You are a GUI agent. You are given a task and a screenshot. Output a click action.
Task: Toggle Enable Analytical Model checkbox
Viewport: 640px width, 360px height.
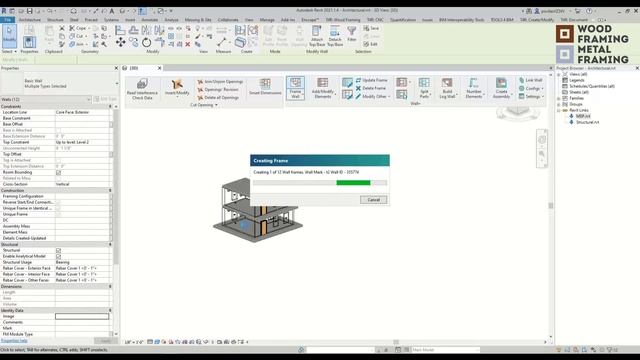click(58, 256)
